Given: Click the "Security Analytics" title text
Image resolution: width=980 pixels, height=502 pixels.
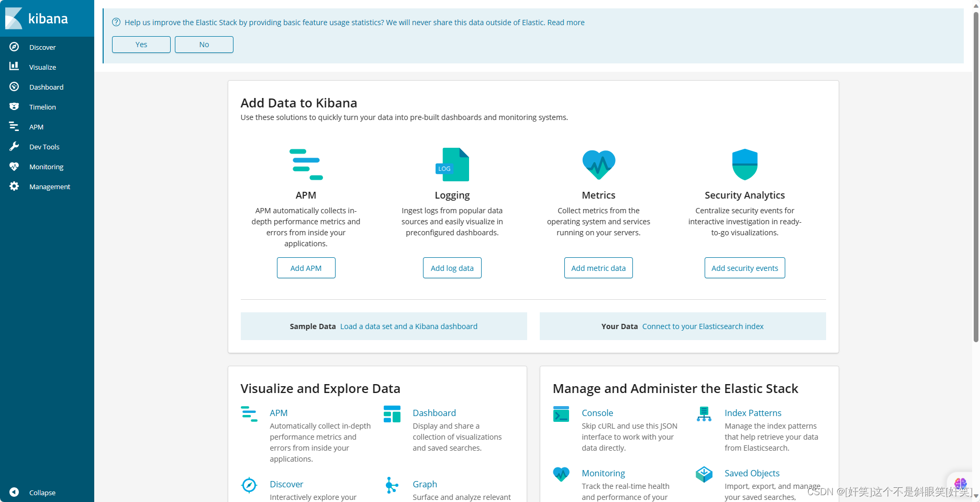Looking at the screenshot, I should coord(744,195).
